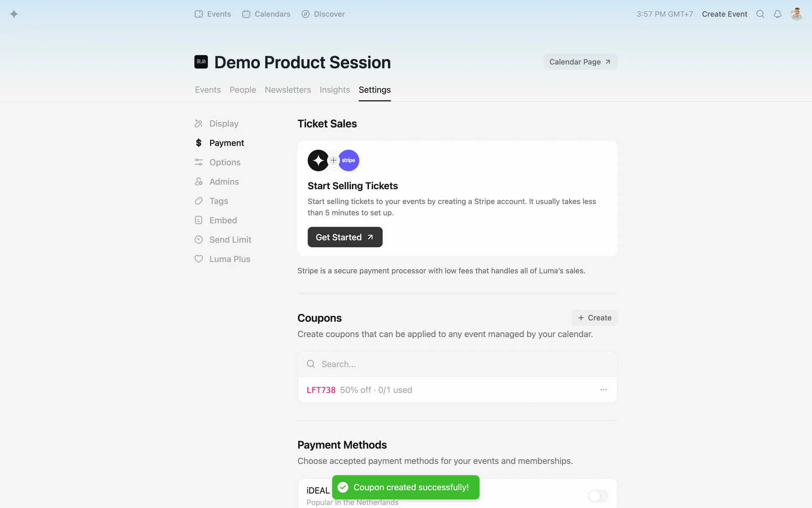This screenshot has height=508, width=812.
Task: Open the LFT738 coupon three-dot menu
Action: point(604,390)
